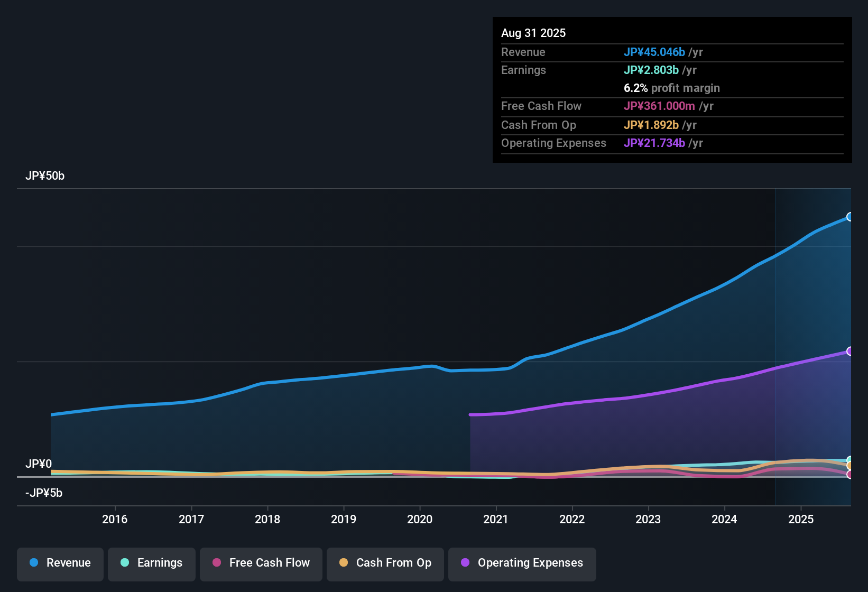Click the purple Operating Expenses endpoint marker
The height and width of the screenshot is (592, 868).
[x=850, y=351]
